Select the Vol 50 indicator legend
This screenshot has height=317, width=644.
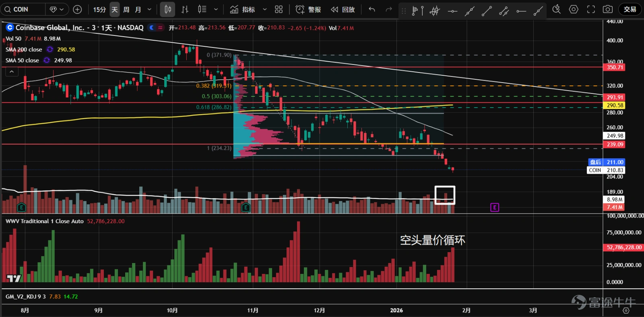point(13,39)
